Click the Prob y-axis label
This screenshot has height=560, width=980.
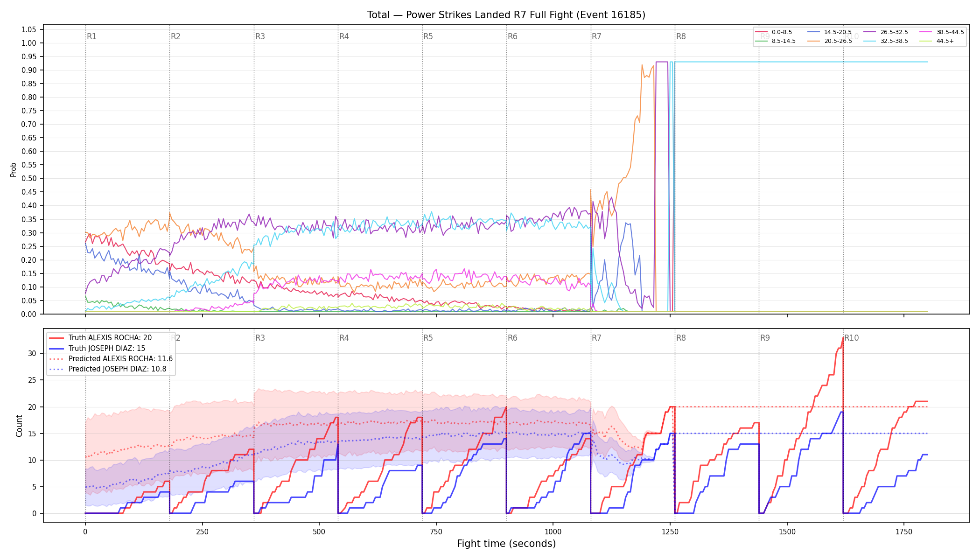point(13,169)
